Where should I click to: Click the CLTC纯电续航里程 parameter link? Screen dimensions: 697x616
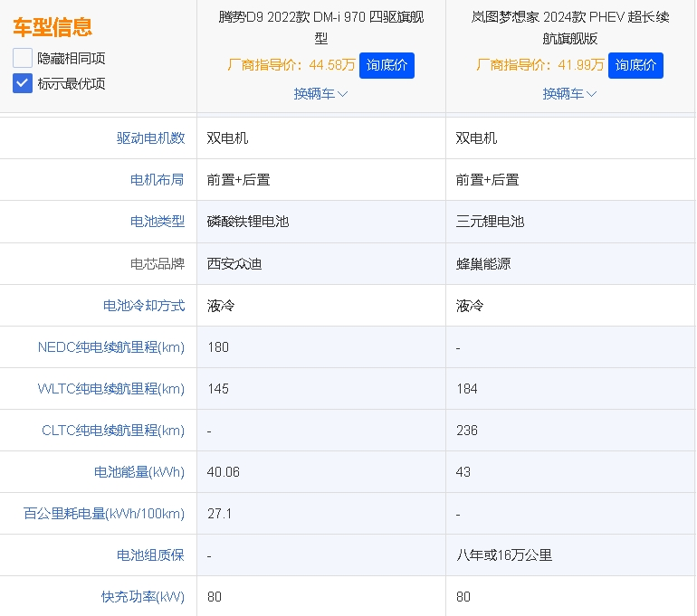113,431
